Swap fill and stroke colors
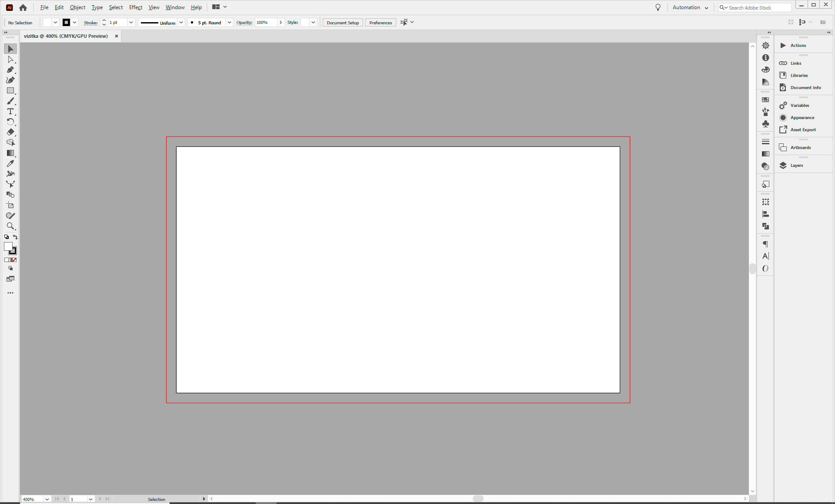Screen dimensions: 835x504 coord(16,237)
